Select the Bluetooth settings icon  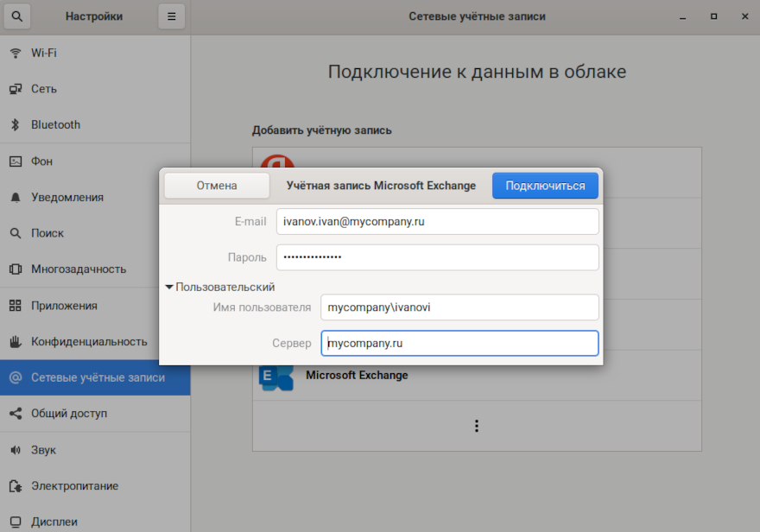tap(15, 124)
